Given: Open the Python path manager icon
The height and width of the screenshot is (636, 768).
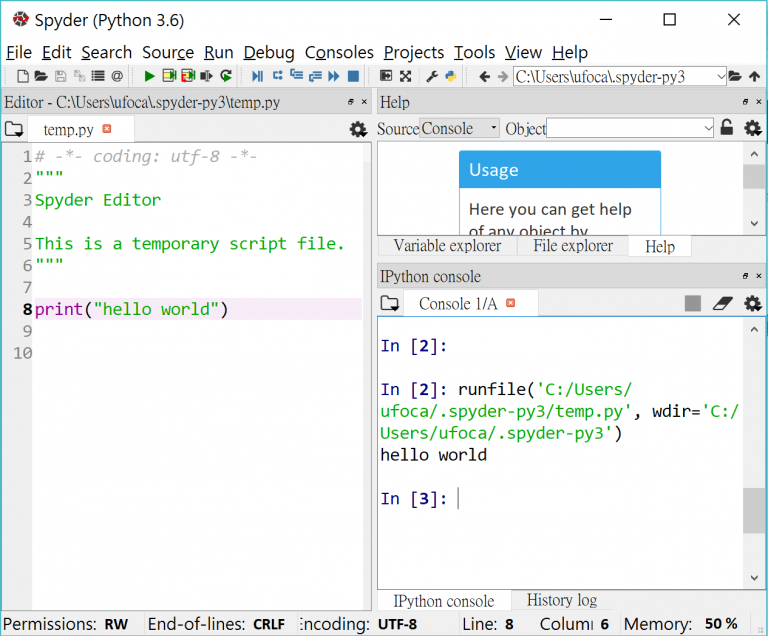Looking at the screenshot, I should pyautogui.click(x=451, y=76).
